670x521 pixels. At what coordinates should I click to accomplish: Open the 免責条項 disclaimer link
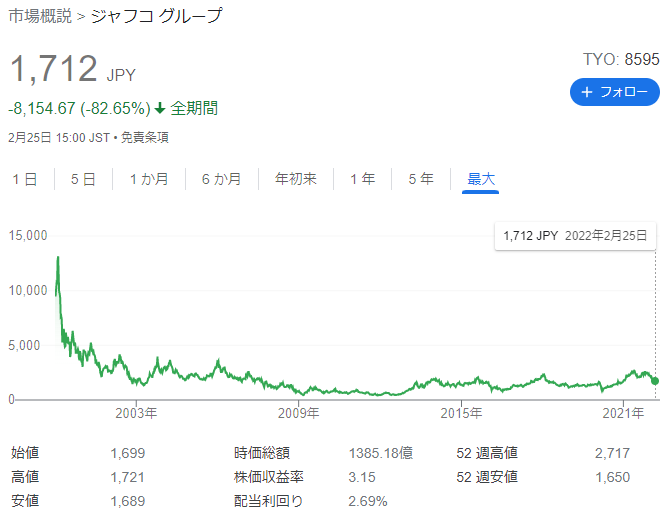(148, 137)
